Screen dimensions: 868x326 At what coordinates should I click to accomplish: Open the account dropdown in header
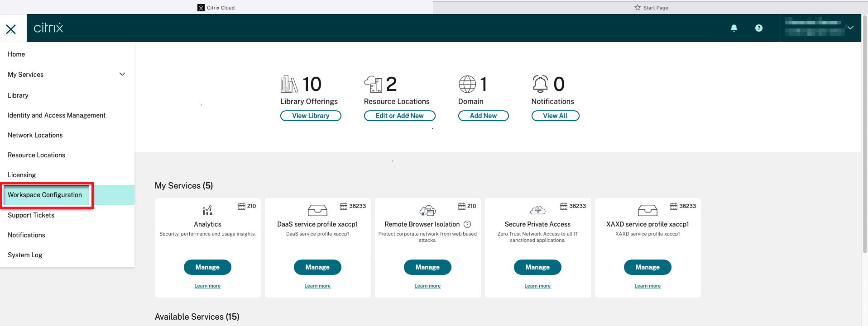(x=850, y=28)
